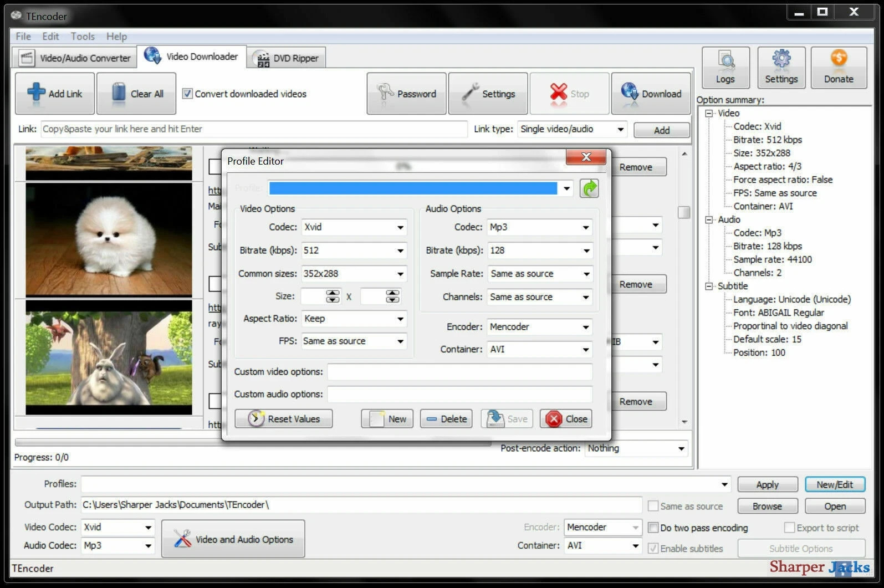Open the Help menu

(117, 36)
